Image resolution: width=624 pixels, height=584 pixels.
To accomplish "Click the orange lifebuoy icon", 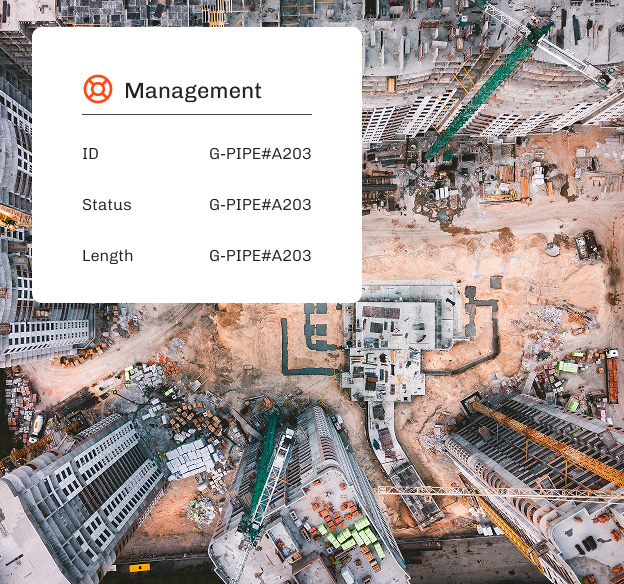I will coord(97,90).
